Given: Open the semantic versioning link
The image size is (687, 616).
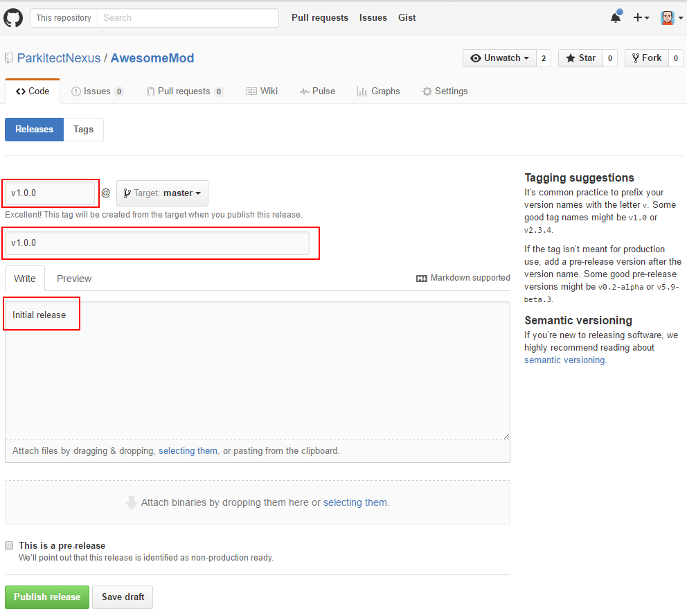Looking at the screenshot, I should pos(564,360).
